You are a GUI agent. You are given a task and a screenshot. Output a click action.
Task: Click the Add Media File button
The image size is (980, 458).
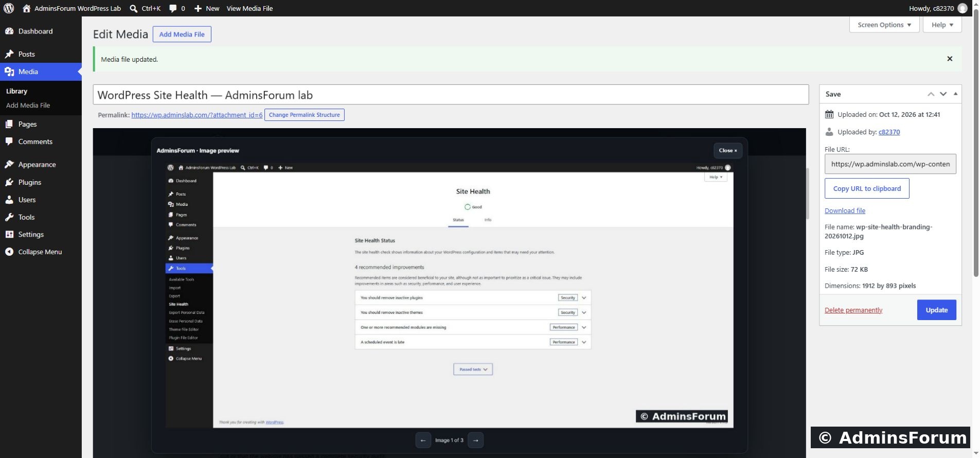pyautogui.click(x=182, y=34)
